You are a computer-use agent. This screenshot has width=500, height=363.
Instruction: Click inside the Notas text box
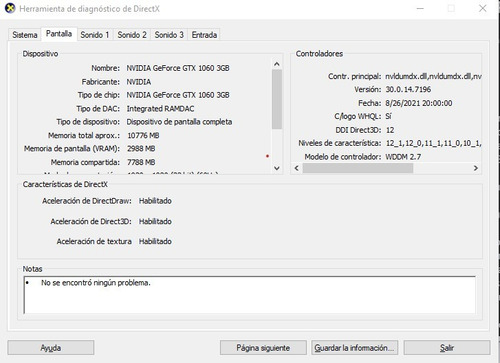click(x=250, y=295)
